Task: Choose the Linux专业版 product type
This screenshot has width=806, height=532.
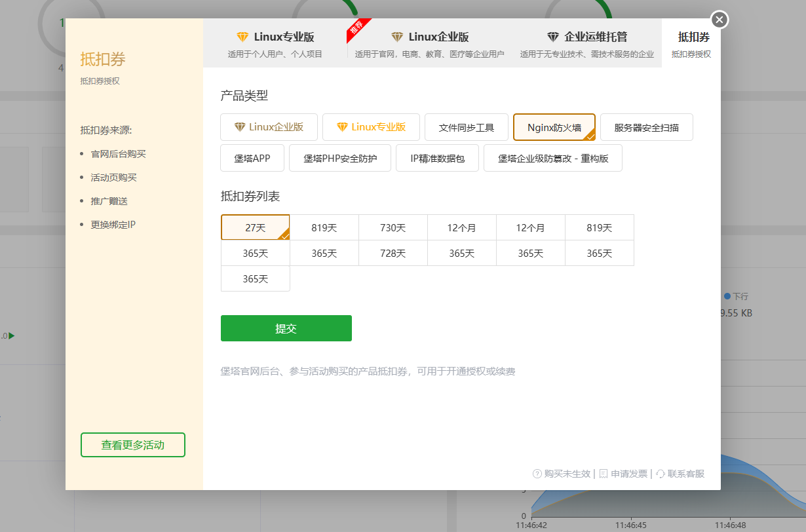Action: point(371,127)
